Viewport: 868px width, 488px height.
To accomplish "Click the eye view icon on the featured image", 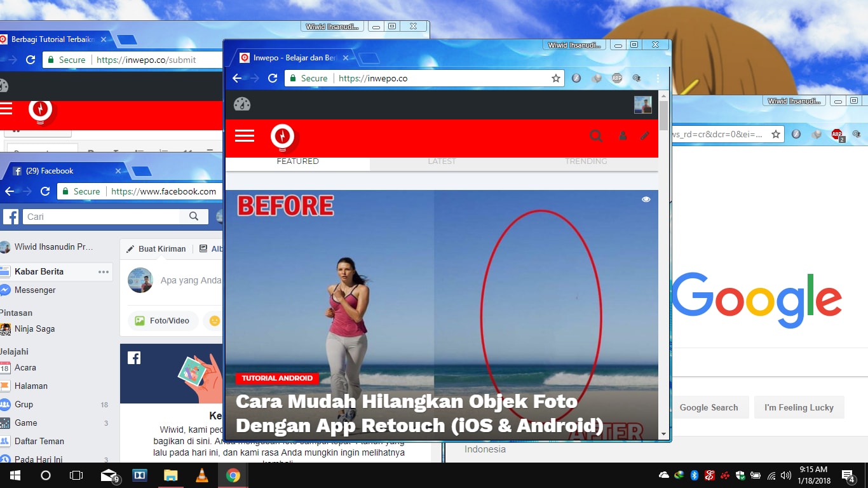I will [646, 200].
